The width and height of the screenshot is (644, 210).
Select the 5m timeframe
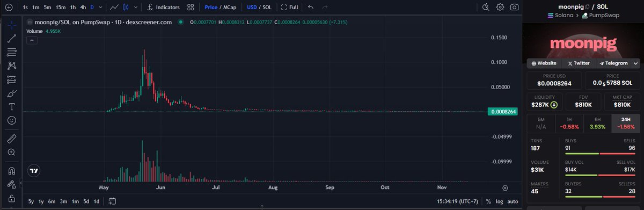[47, 8]
